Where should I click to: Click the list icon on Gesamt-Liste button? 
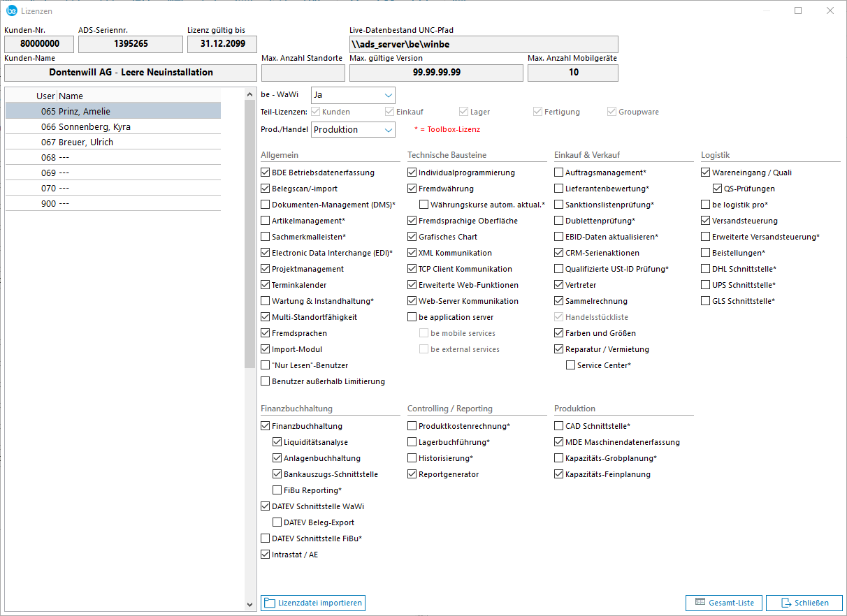[x=700, y=603]
